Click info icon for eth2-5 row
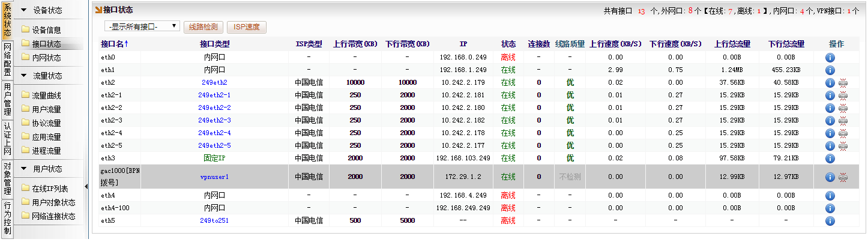The image size is (868, 242). click(830, 146)
